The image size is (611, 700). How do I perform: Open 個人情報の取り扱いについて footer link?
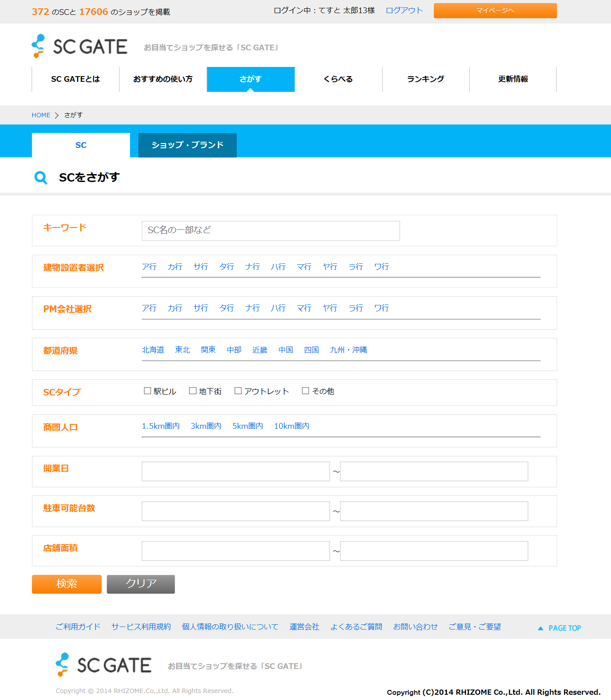[230, 626]
